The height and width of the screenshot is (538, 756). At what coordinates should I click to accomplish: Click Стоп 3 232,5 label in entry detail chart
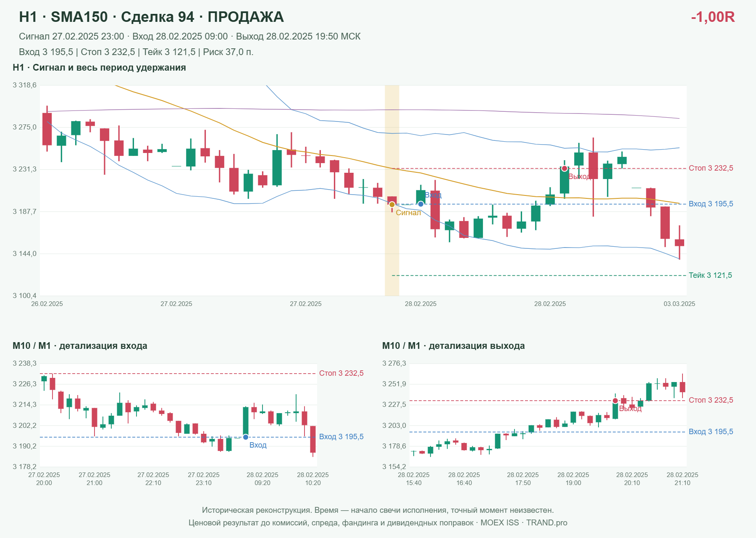[341, 373]
